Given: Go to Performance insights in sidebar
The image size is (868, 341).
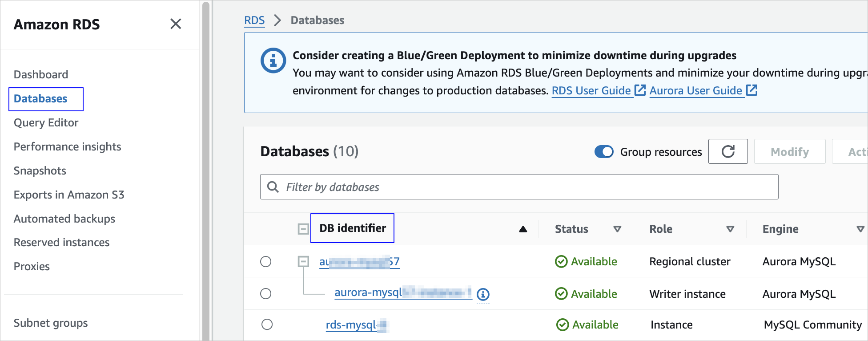Looking at the screenshot, I should 67,147.
